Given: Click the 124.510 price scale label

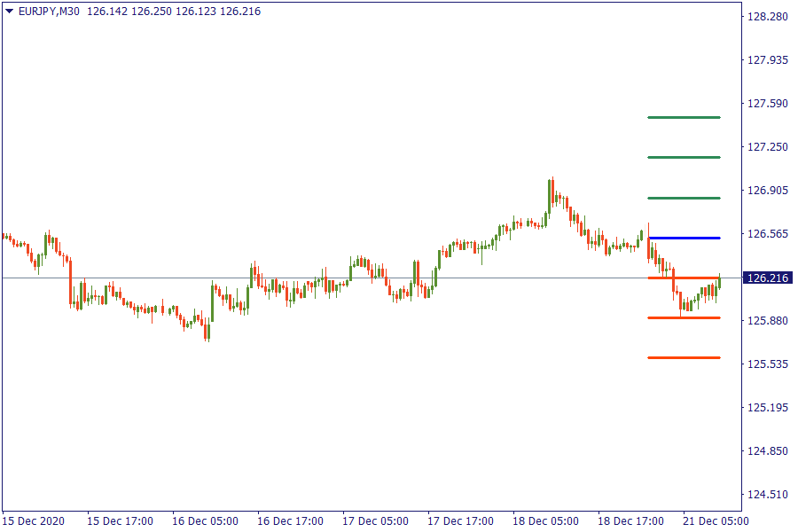Looking at the screenshot, I should 768,495.
